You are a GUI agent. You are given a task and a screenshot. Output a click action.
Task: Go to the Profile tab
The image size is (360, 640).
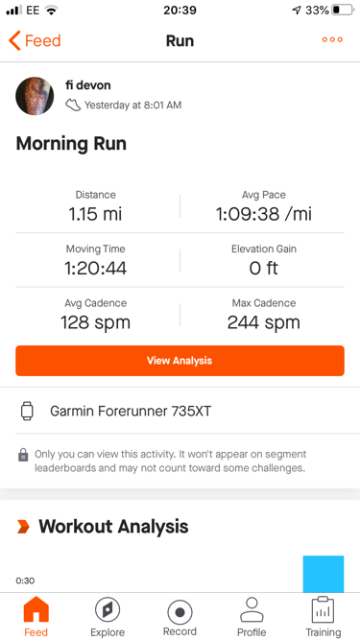pyautogui.click(x=252, y=617)
